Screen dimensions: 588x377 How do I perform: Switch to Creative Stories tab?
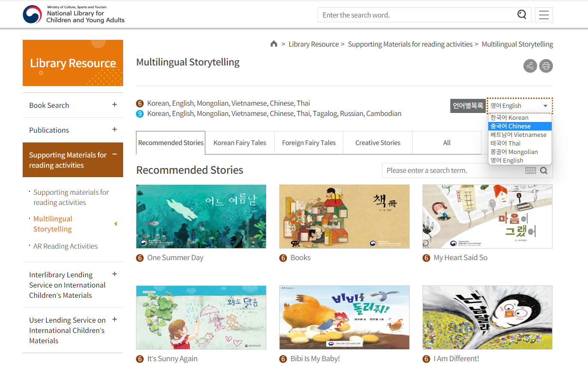tap(378, 143)
